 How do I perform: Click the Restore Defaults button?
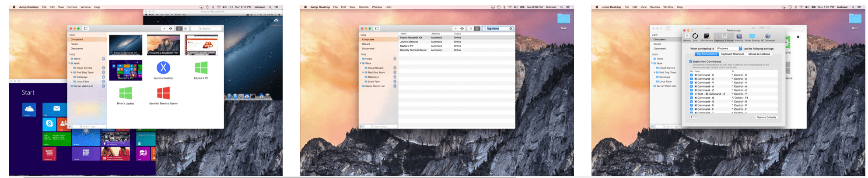point(766,117)
